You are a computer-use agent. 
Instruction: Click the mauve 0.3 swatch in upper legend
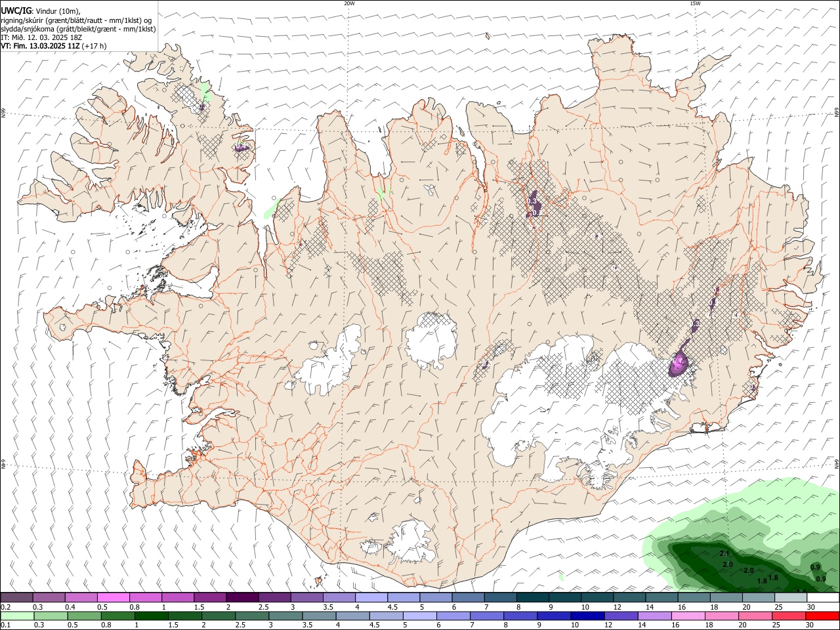tap(49, 598)
